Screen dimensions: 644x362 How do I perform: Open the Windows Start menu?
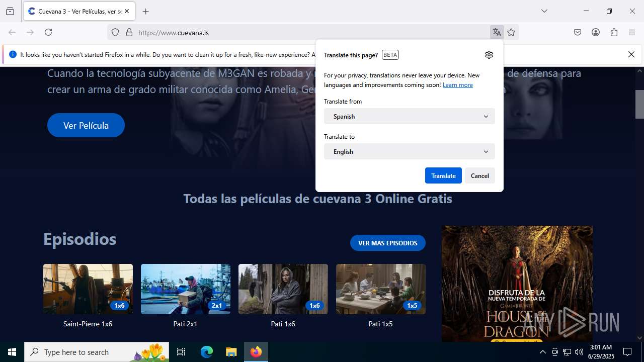point(12,352)
